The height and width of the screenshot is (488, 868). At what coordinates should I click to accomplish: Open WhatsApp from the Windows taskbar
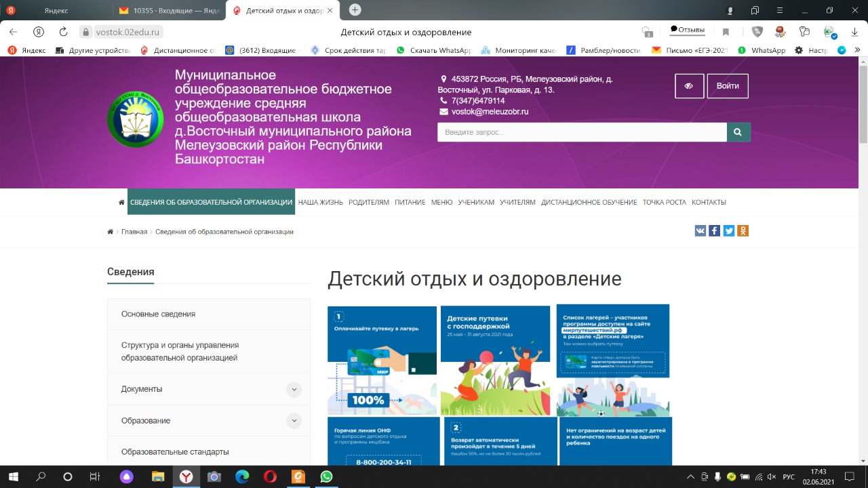(327, 476)
